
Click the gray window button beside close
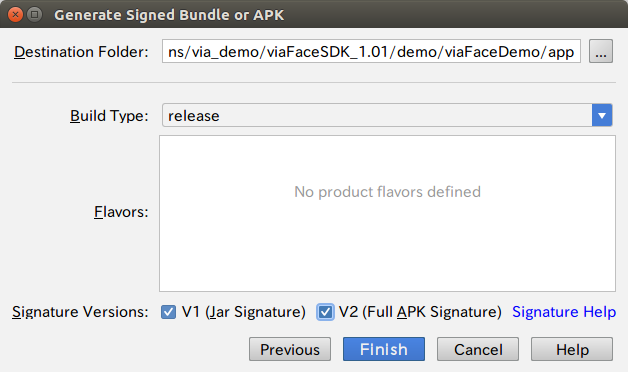(x=34, y=15)
